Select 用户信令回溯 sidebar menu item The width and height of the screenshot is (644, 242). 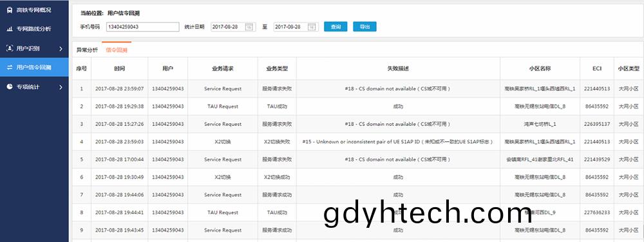tap(34, 68)
